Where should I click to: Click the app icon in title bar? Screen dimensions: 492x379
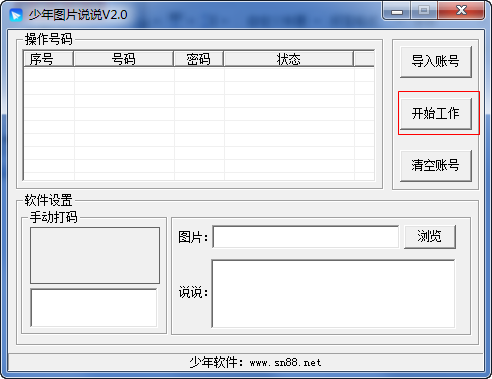(x=16, y=15)
